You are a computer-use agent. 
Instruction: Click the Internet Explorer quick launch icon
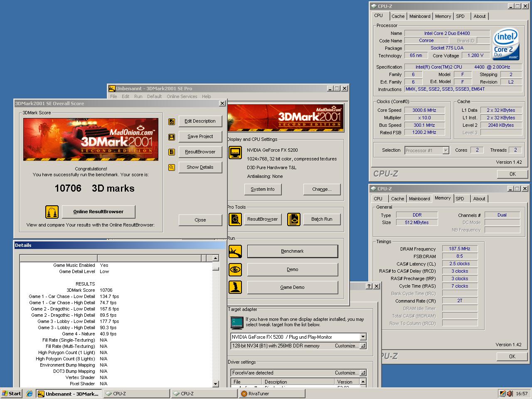click(x=30, y=394)
